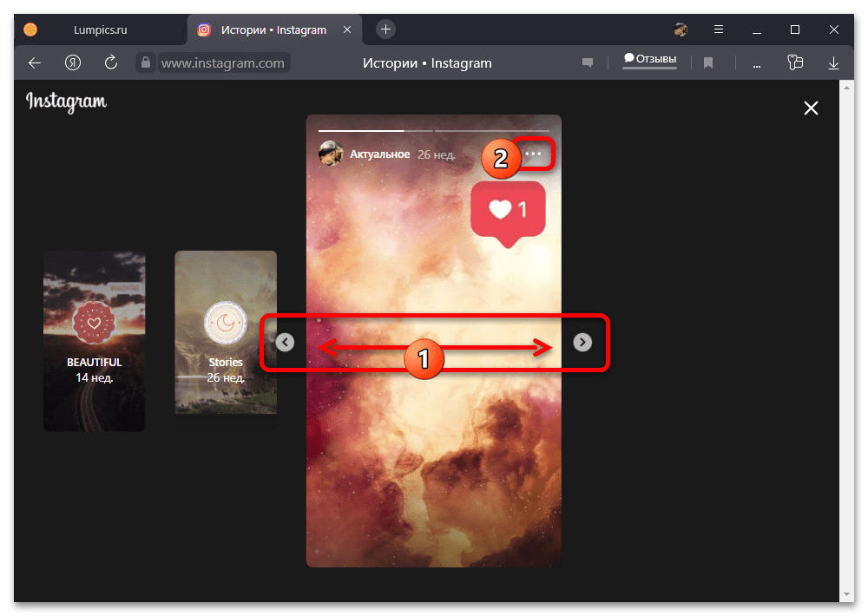Image resolution: width=868 pixels, height=616 pixels.
Task: Go to the previous story with left arrow
Action: click(x=285, y=343)
